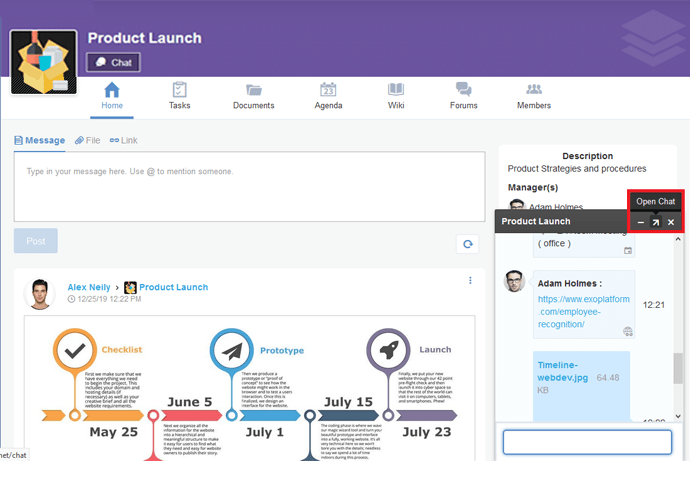Click the Chat button under Product Launch
690x477 pixels.
114,63
